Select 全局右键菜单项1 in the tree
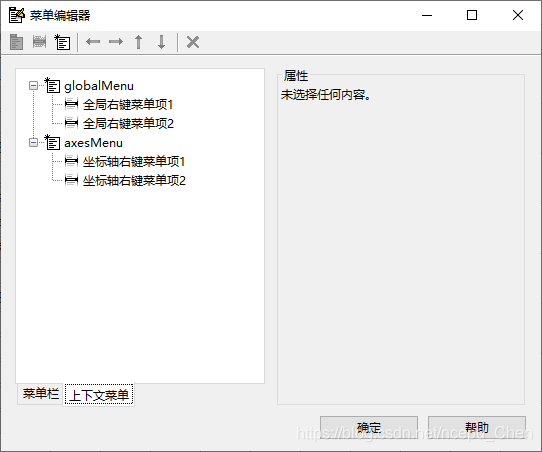542x452 pixels. coord(128,104)
